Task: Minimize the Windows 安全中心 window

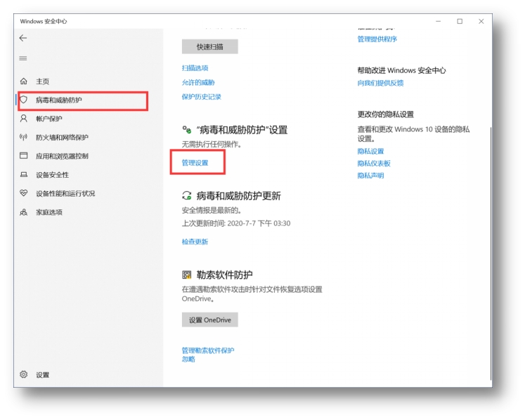Action: click(439, 21)
